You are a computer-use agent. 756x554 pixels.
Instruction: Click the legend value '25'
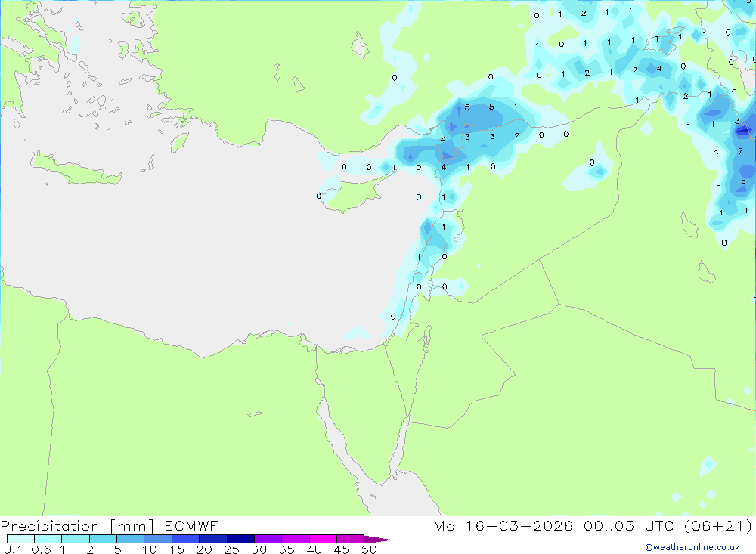[232, 549]
